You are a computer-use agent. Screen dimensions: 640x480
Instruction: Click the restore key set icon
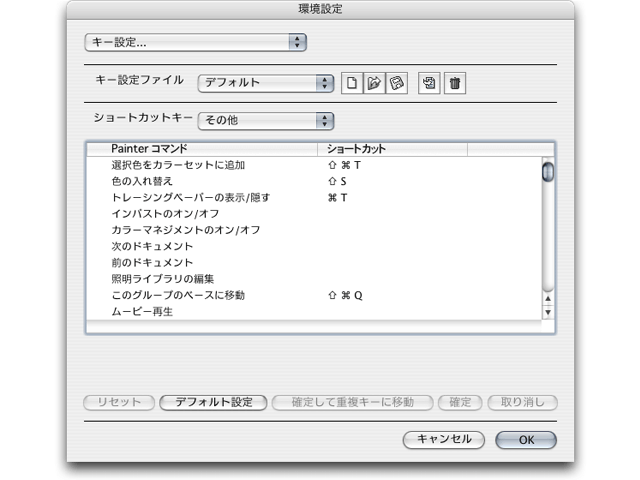pyautogui.click(x=430, y=84)
